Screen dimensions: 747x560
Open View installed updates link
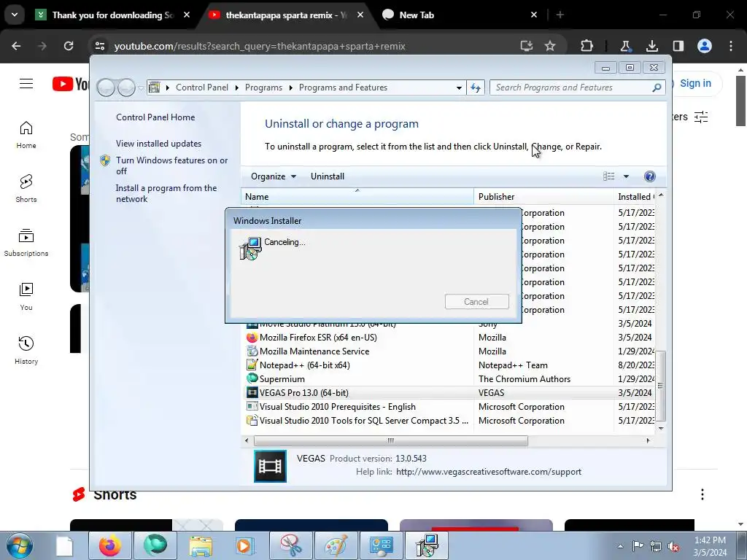tap(158, 144)
